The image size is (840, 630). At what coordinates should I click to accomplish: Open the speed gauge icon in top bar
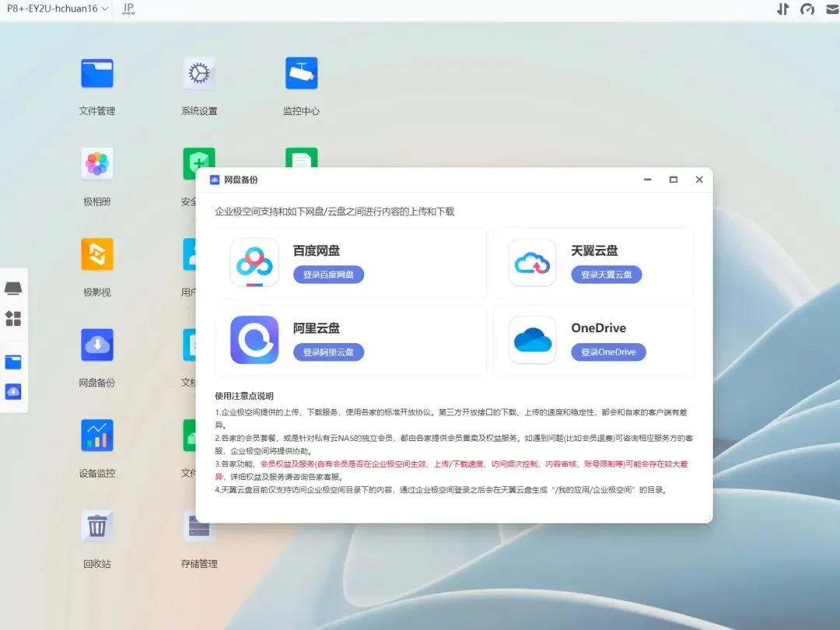(x=807, y=9)
